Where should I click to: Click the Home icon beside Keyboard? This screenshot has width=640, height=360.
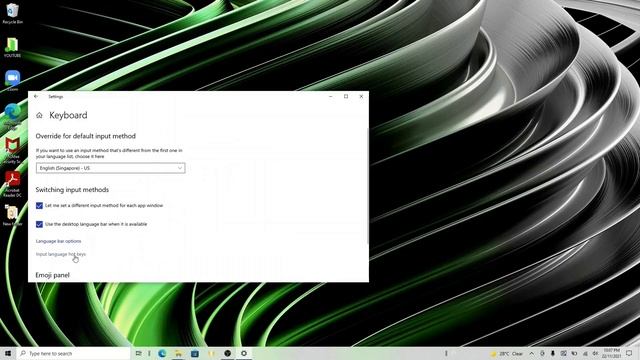click(x=39, y=116)
